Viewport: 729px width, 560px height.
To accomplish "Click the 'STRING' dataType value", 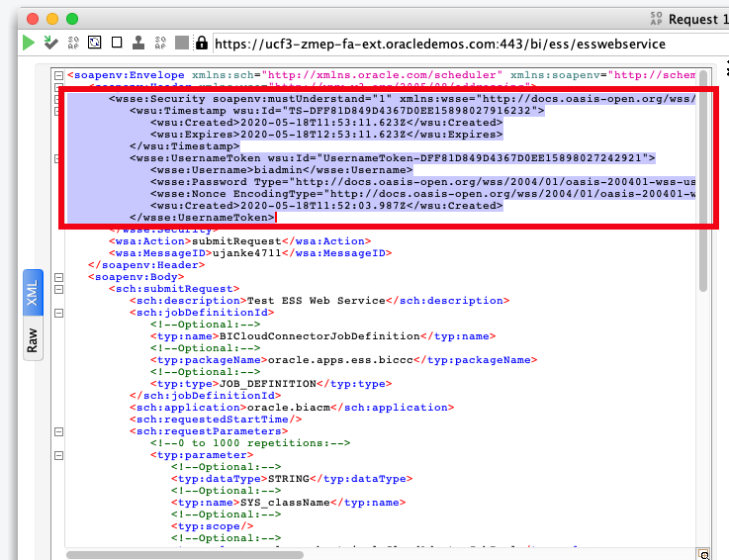I will 288,479.
